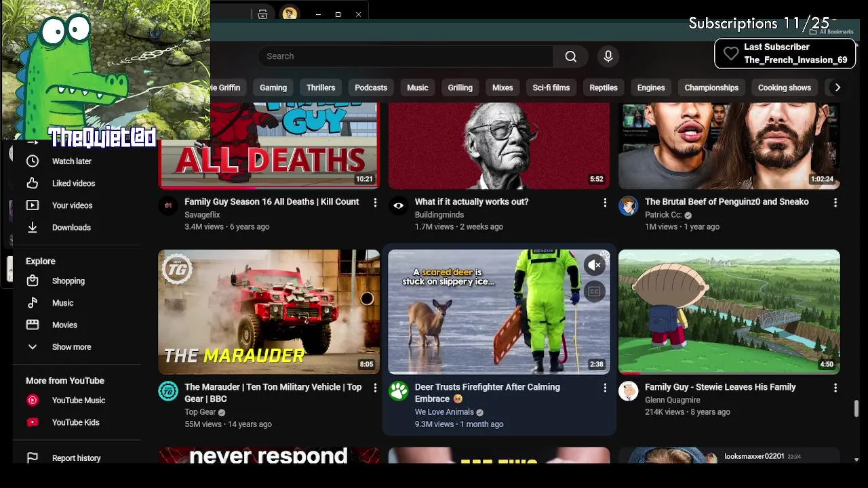868x488 pixels.
Task: Select the Sci-fi films chip
Action: (x=551, y=87)
